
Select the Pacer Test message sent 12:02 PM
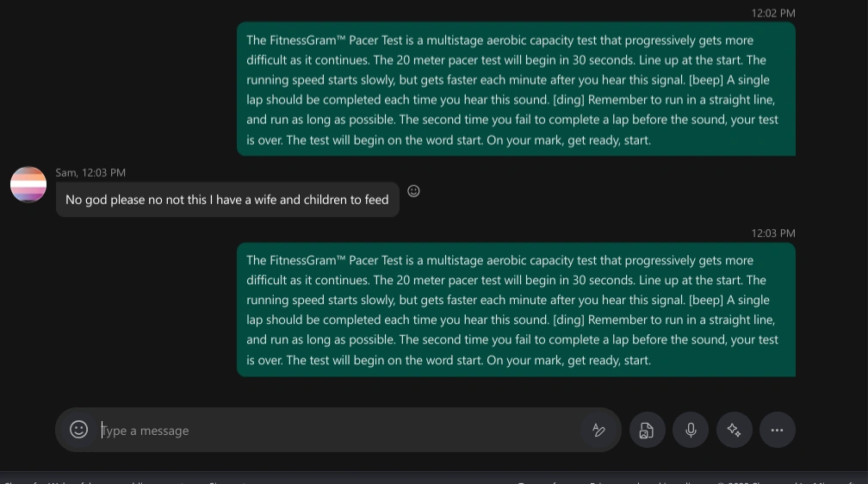tap(515, 90)
